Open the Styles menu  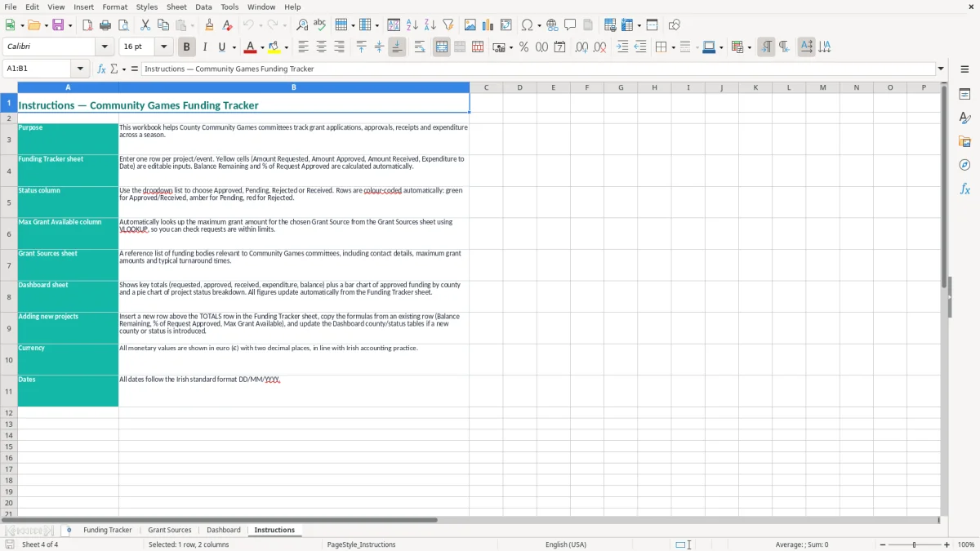pyautogui.click(x=147, y=7)
